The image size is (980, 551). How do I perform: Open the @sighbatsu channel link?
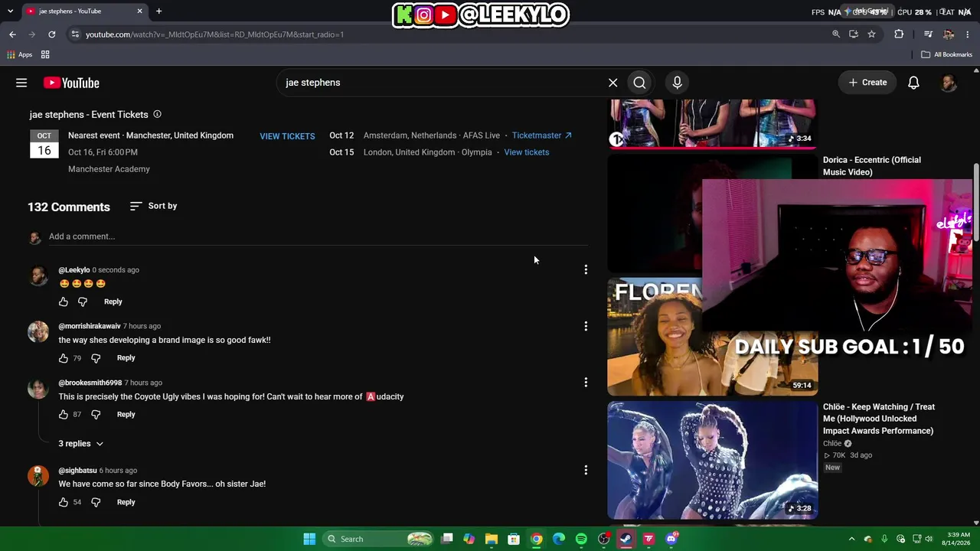(77, 471)
